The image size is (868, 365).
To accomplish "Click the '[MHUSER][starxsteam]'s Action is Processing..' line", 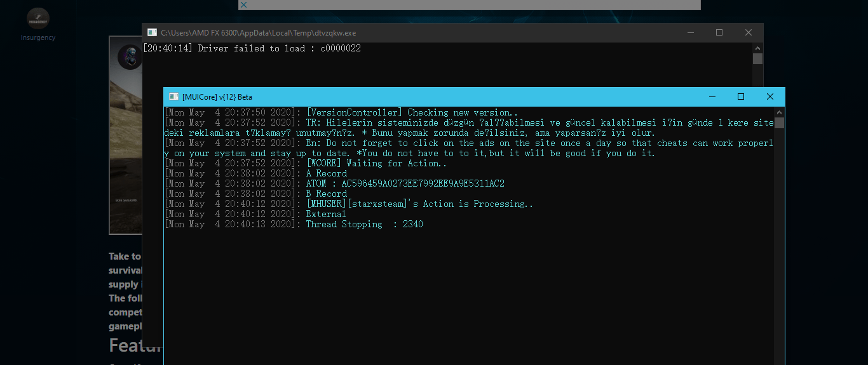I will (x=349, y=204).
